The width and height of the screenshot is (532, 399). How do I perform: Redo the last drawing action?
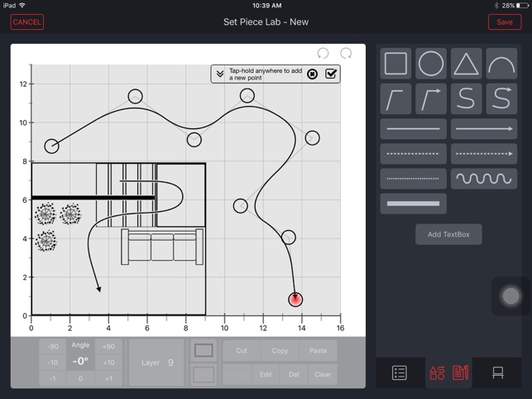(346, 53)
